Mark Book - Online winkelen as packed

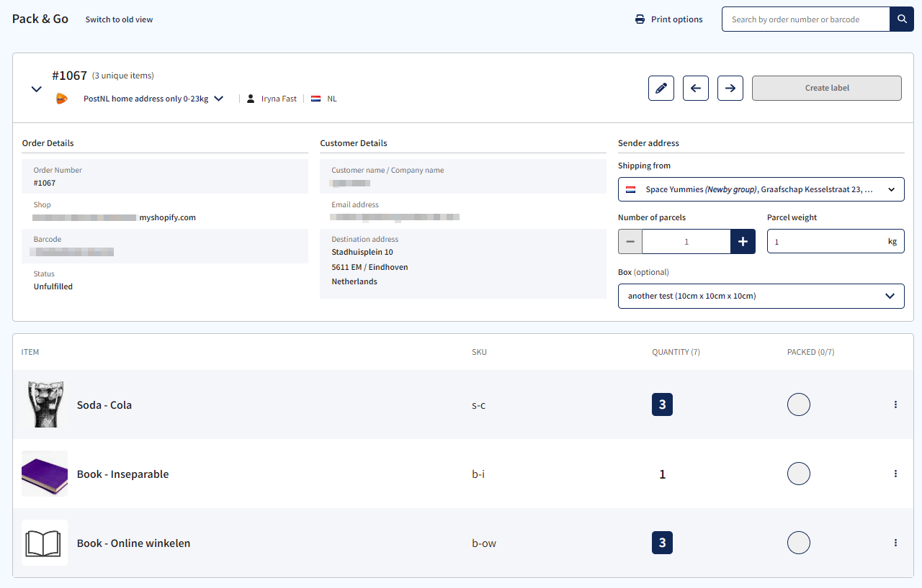pos(798,543)
